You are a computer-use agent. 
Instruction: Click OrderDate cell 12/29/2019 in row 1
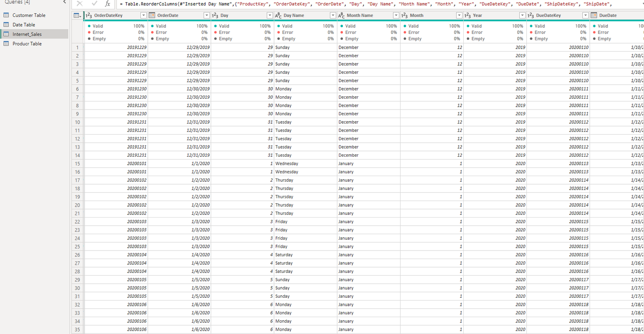[179, 48]
